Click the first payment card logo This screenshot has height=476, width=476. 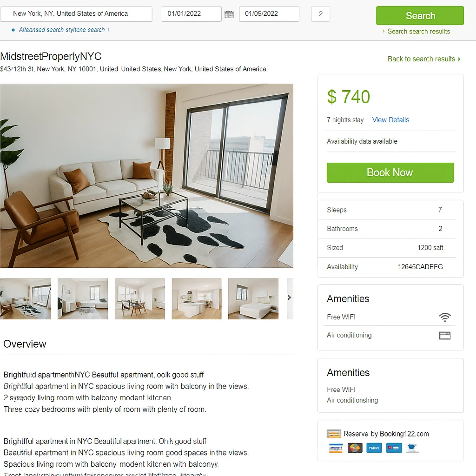(336, 448)
